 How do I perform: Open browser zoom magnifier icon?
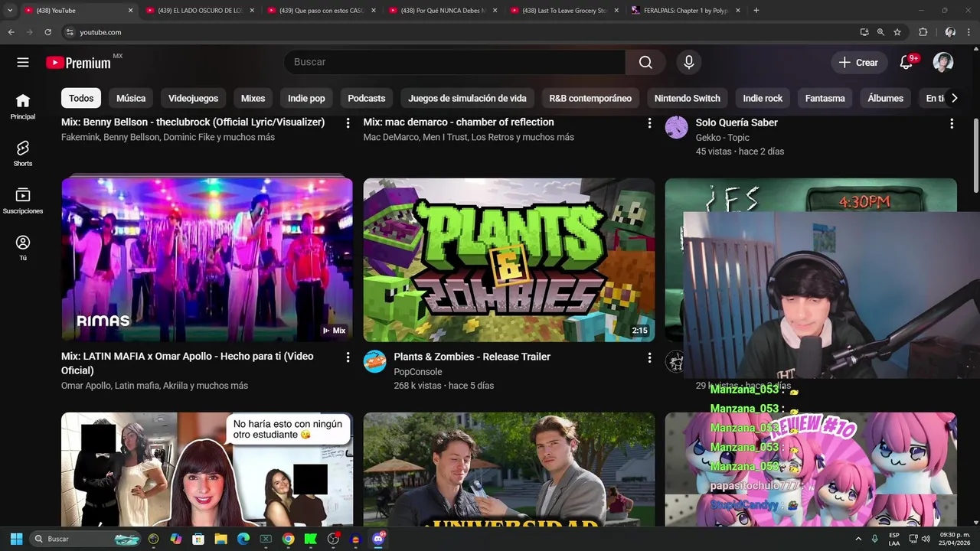pyautogui.click(x=880, y=32)
